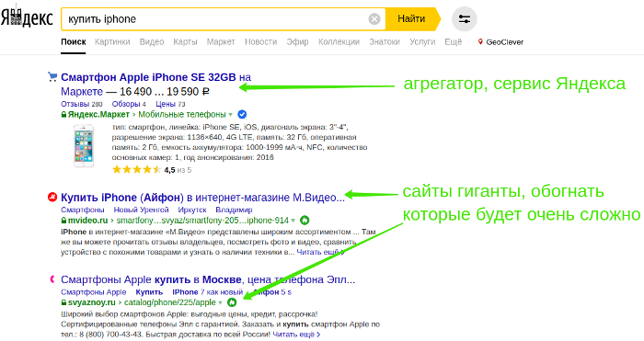The image size is (644, 341).
Task: Clear the search query with the X icon
Action: [374, 19]
